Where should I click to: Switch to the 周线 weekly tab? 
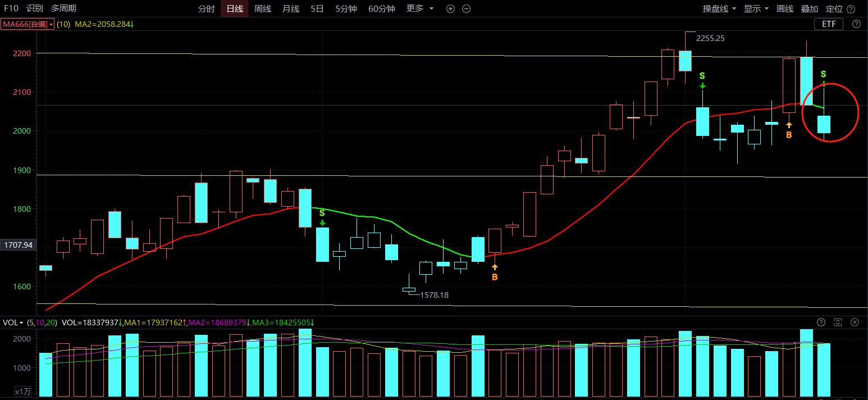[x=262, y=8]
